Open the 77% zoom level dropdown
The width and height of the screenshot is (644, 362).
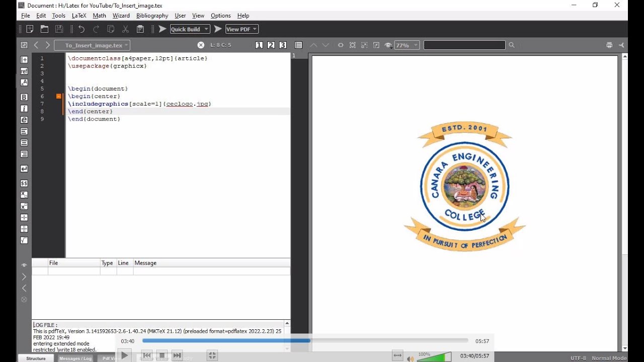point(407,45)
